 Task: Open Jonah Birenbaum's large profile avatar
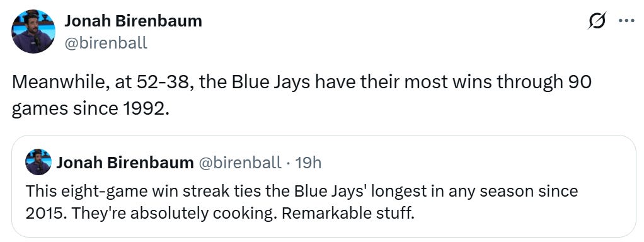(x=33, y=32)
